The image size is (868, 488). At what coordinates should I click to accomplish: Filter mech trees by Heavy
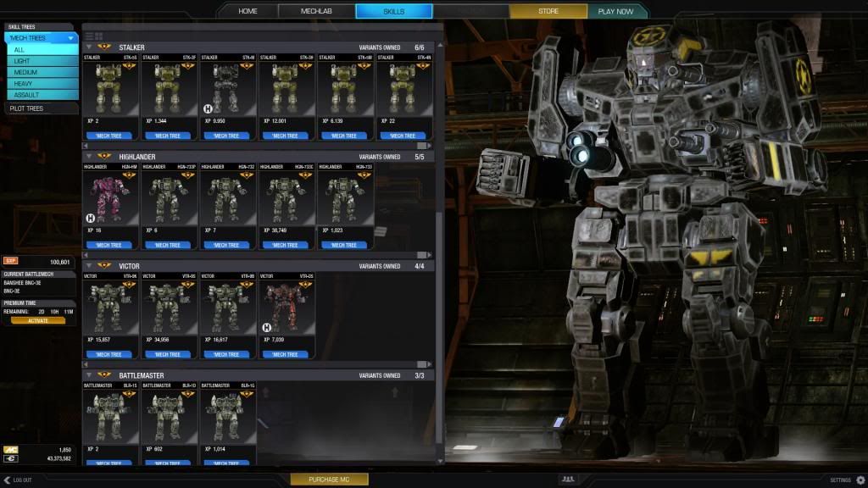tap(42, 84)
